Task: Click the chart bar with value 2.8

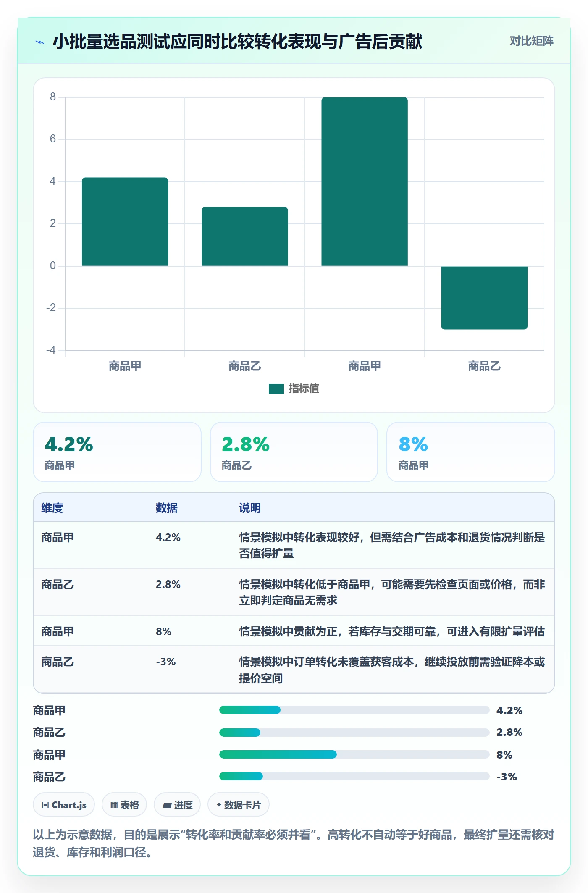Action: pos(245,236)
